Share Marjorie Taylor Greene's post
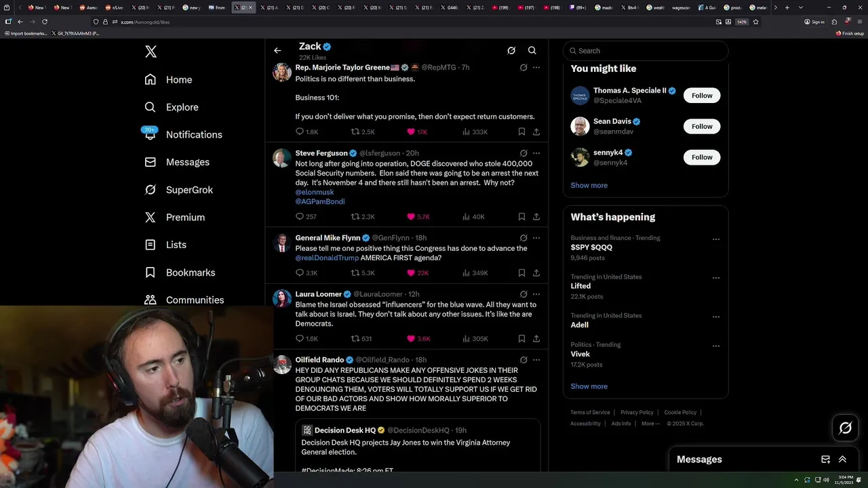The height and width of the screenshot is (488, 868). (536, 131)
